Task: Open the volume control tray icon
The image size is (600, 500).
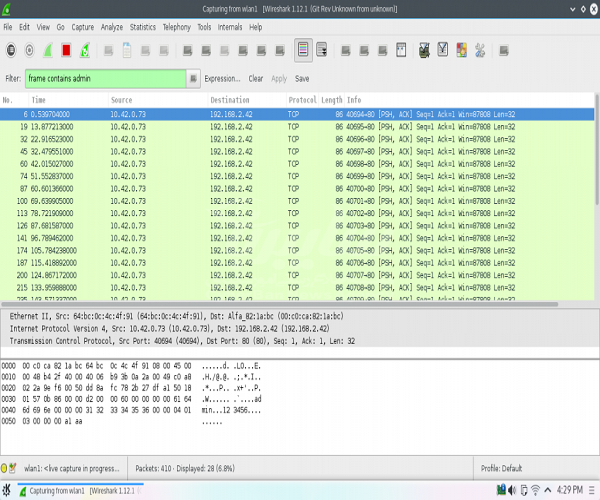Action: pos(512,490)
